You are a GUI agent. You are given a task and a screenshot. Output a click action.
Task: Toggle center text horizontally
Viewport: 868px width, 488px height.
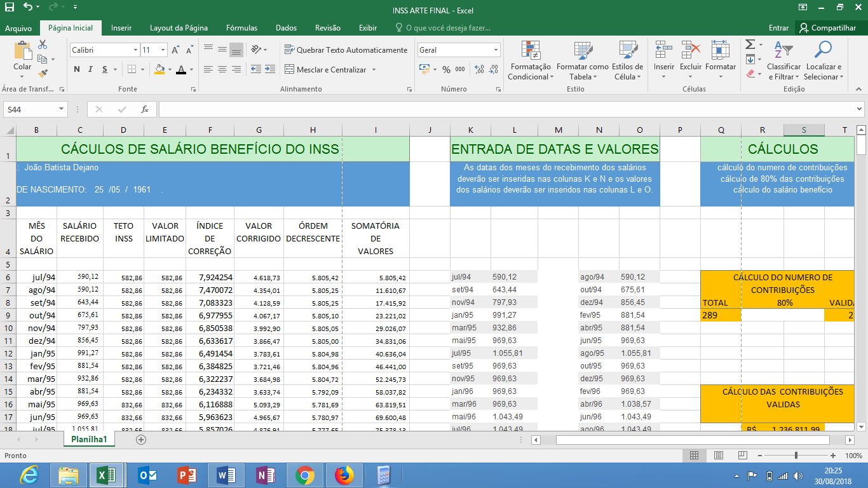pyautogui.click(x=222, y=69)
